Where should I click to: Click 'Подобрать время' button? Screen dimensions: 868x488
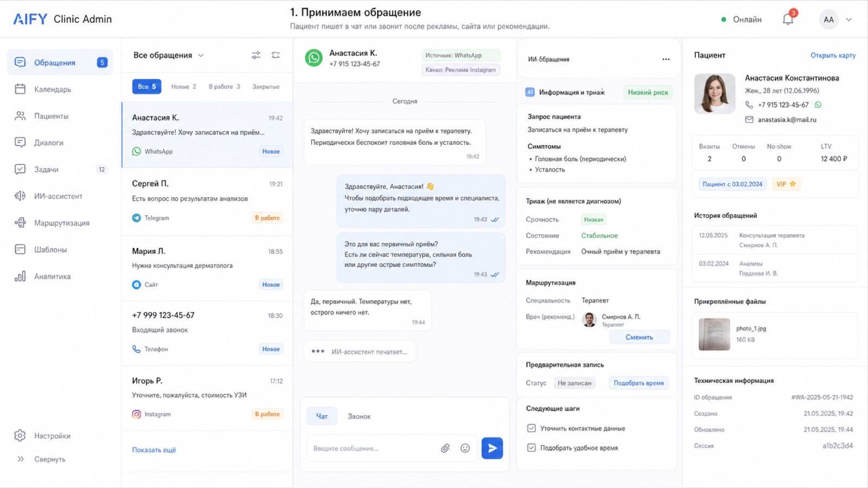tap(639, 383)
